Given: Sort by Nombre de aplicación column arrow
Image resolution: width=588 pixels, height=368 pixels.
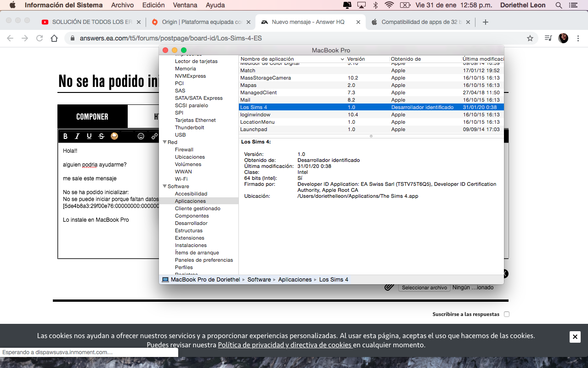Looking at the screenshot, I should tap(342, 59).
